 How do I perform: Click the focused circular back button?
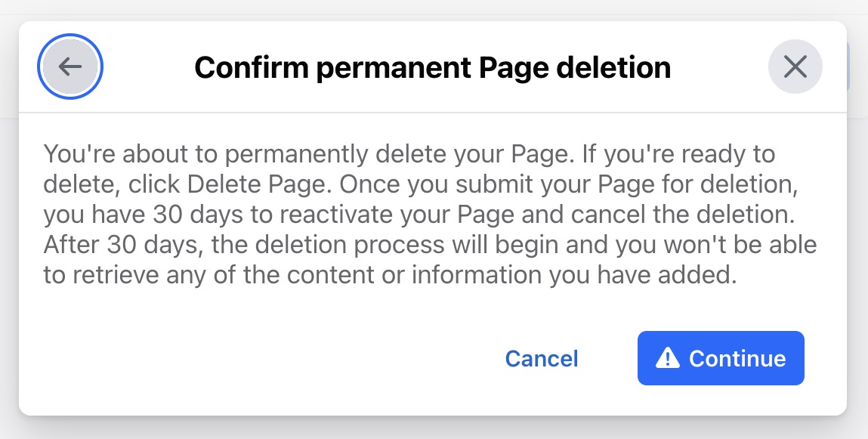click(x=70, y=66)
